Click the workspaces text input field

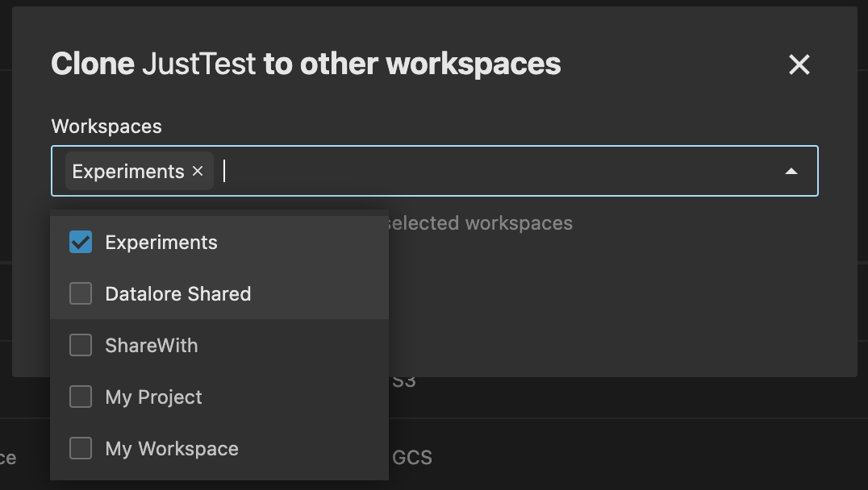point(403,171)
